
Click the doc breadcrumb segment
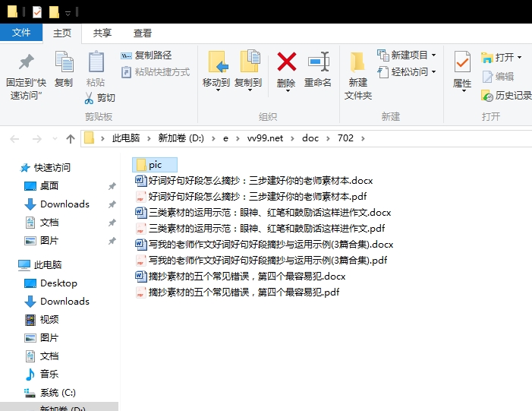[310, 138]
